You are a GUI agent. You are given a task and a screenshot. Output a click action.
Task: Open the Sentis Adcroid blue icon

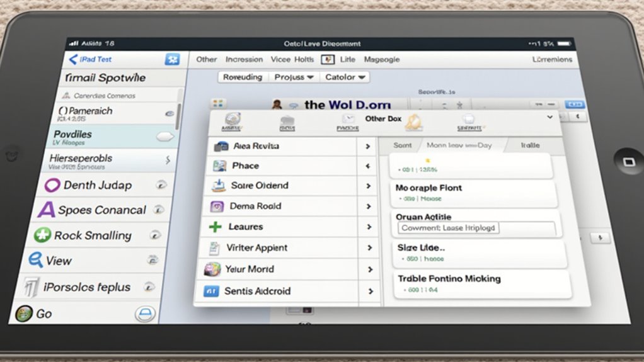pyautogui.click(x=211, y=291)
